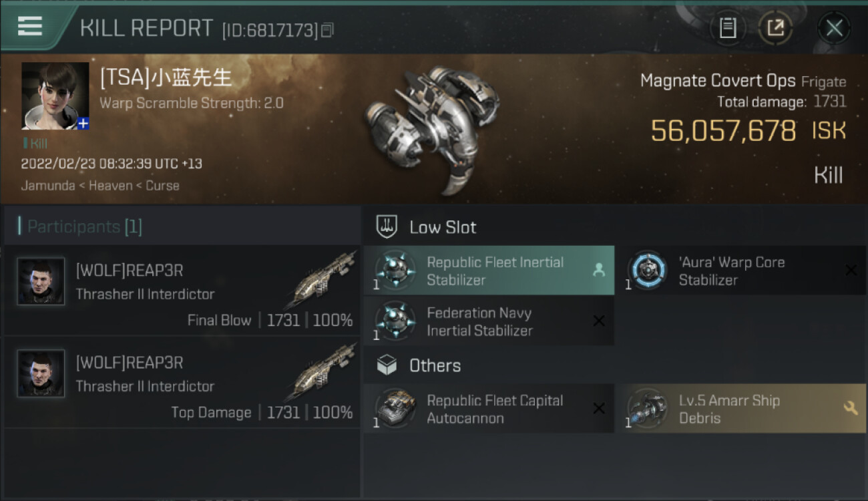Copy the kill report ID
Screen dimensions: 868x501
coord(327,30)
